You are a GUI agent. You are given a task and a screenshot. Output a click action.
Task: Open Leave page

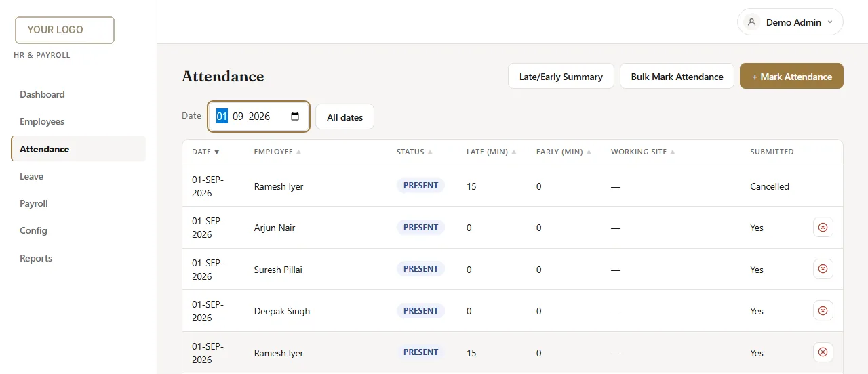tap(78, 176)
